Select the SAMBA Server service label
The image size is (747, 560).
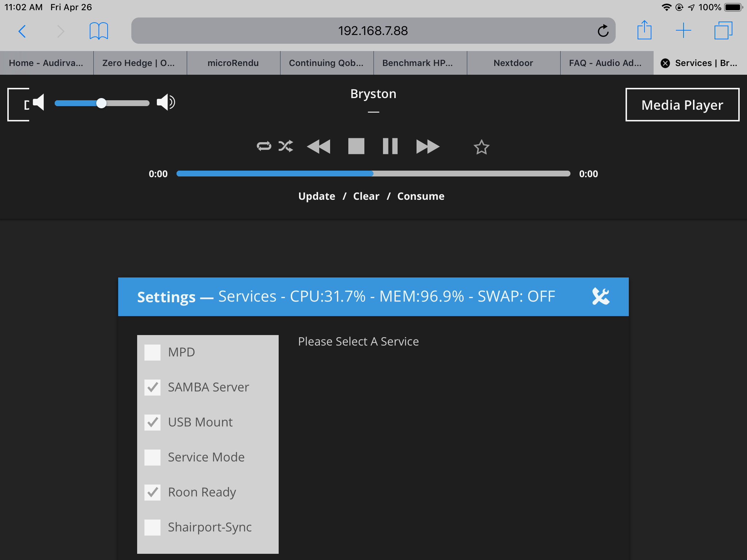coord(208,387)
